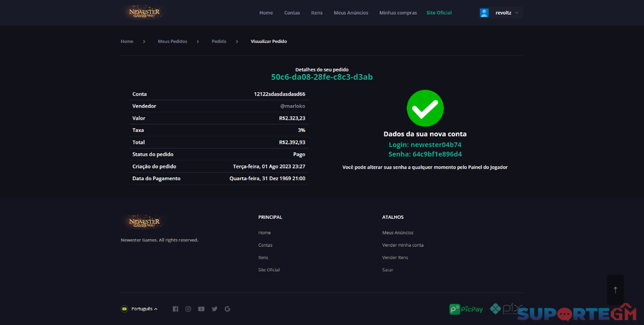Open the @marloko seller profile link
The image size is (644, 325).
[292, 106]
